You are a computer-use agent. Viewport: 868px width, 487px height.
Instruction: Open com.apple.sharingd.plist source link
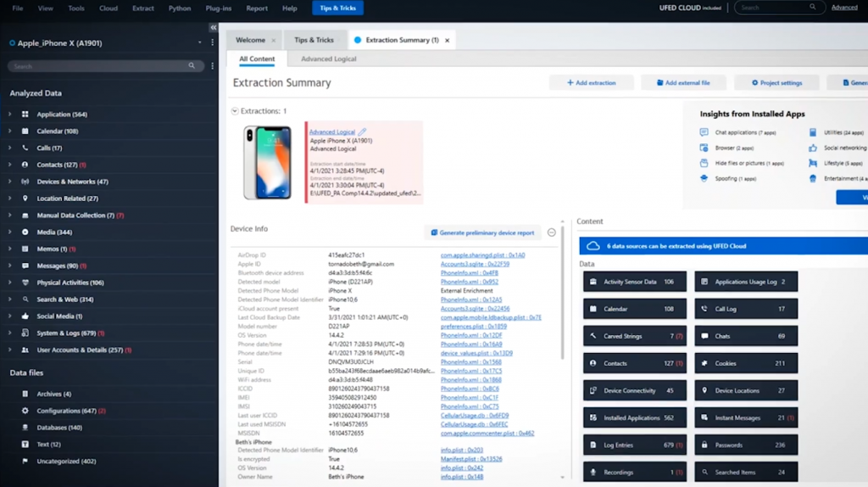point(482,255)
